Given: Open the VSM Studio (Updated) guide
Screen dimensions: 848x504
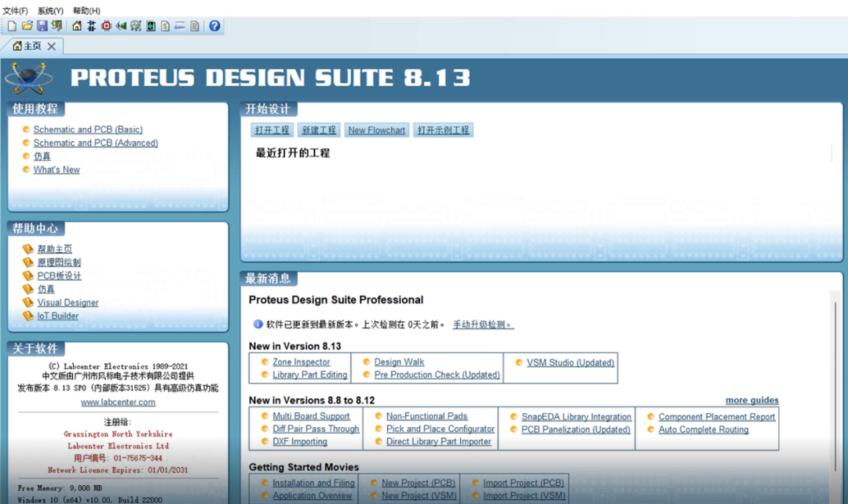Looking at the screenshot, I should click(x=571, y=363).
